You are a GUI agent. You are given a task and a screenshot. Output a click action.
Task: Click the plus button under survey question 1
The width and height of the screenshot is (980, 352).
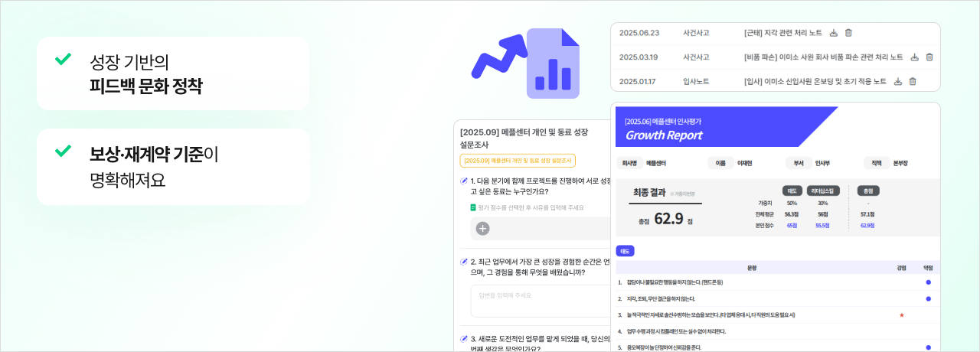tap(483, 228)
